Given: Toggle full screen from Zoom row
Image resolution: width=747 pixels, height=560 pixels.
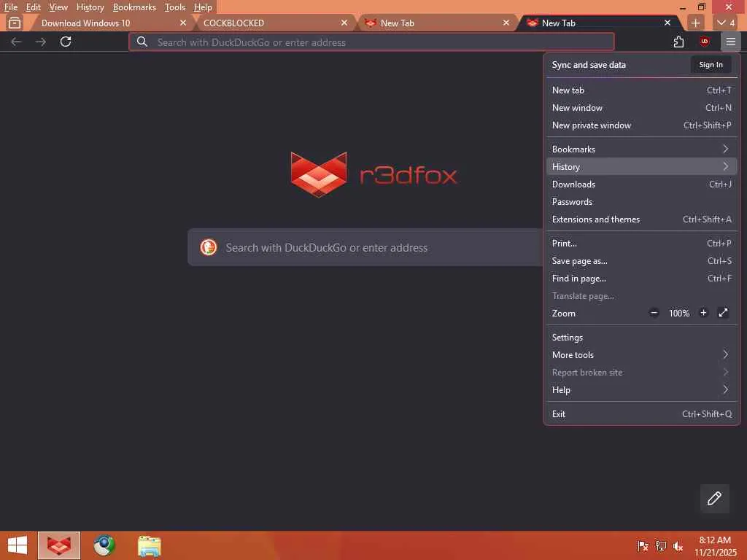Looking at the screenshot, I should [723, 313].
